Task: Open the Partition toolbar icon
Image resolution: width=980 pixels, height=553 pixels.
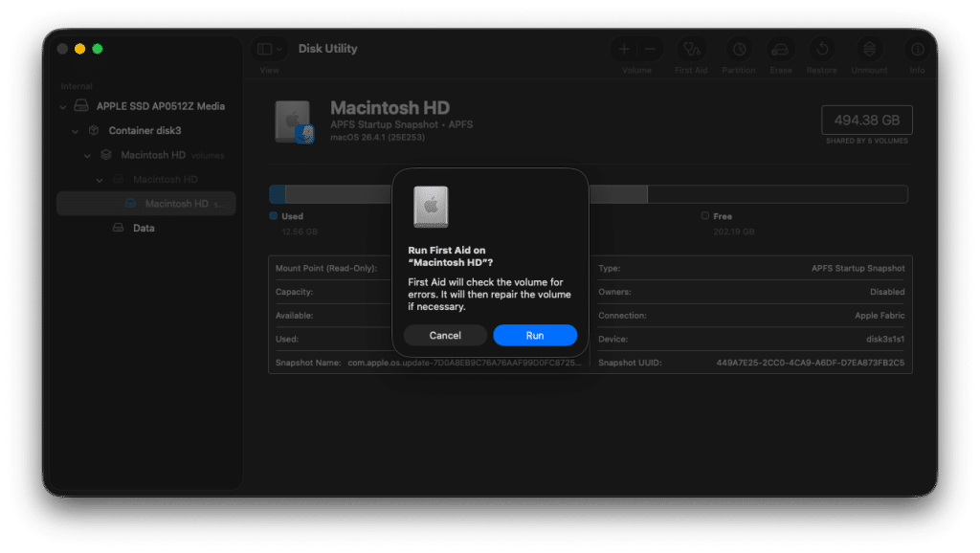Action: point(739,49)
